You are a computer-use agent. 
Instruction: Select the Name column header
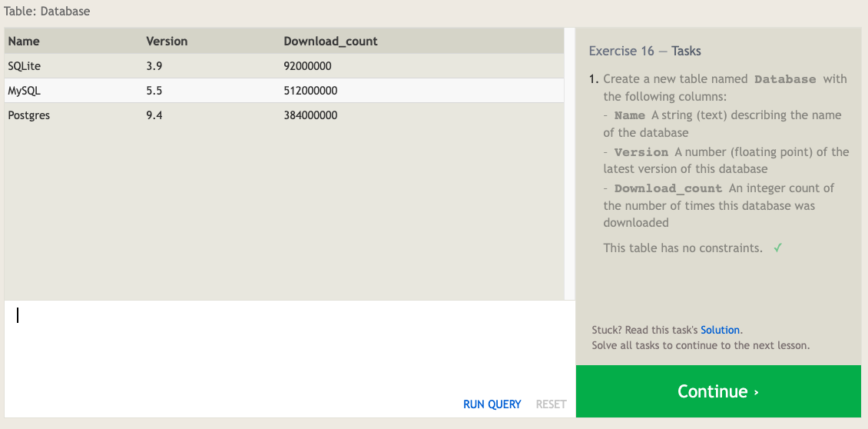click(x=24, y=41)
